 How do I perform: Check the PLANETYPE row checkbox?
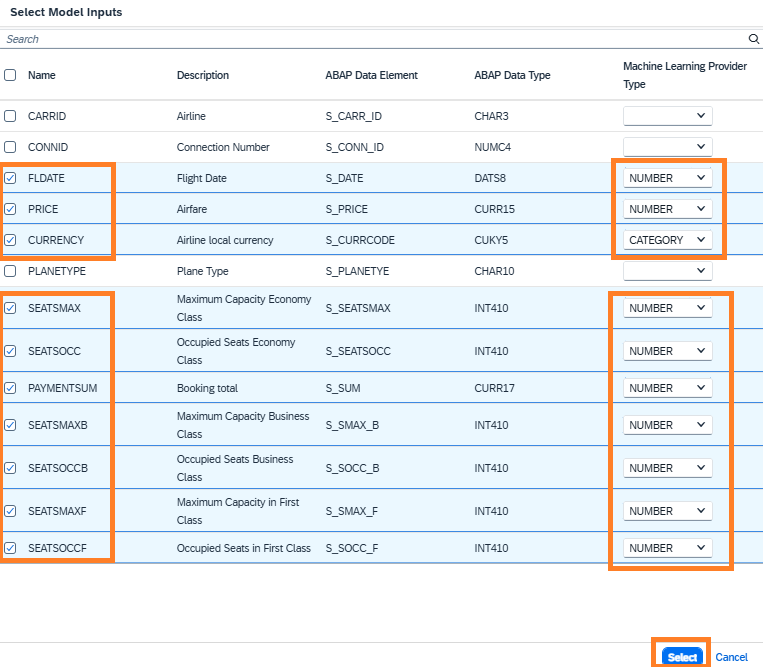(x=10, y=271)
